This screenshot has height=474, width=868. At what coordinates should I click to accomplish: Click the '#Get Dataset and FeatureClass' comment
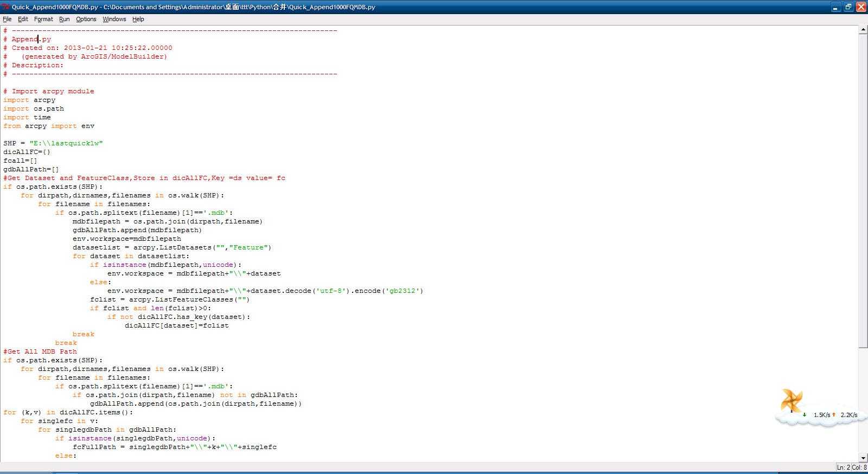click(144, 178)
